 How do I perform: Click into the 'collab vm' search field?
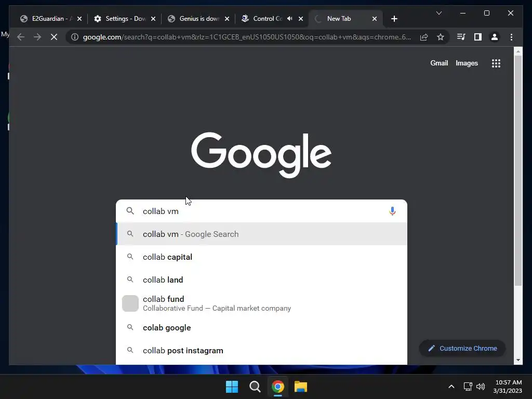pos(261,211)
